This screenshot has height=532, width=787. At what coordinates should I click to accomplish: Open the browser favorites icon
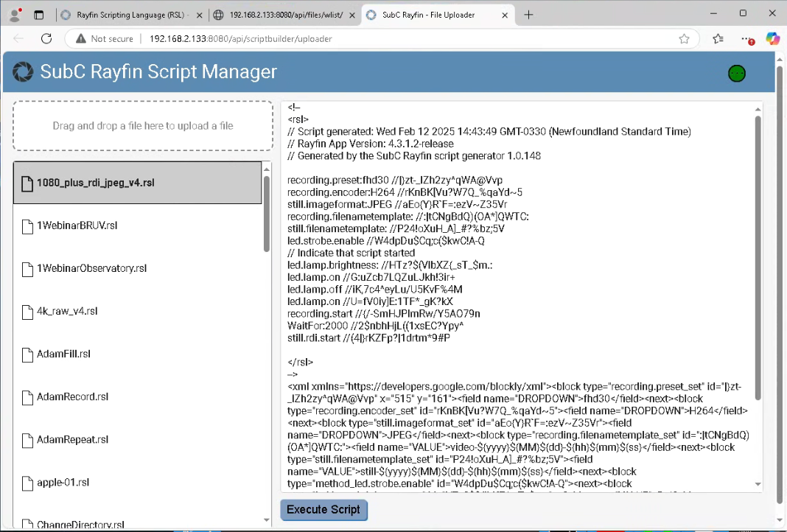coord(718,38)
